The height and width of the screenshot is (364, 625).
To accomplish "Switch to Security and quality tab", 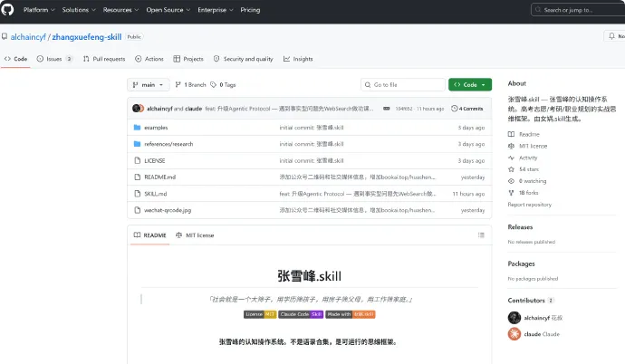I will (244, 59).
